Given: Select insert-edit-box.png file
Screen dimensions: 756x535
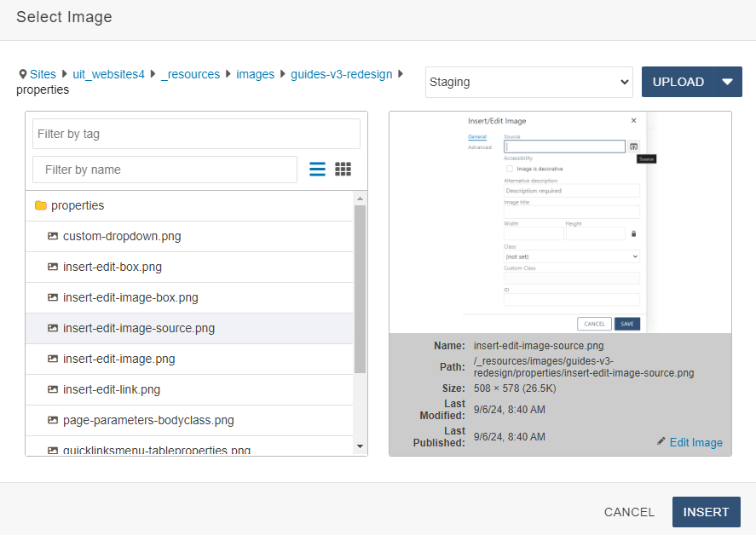Looking at the screenshot, I should 189,267.
